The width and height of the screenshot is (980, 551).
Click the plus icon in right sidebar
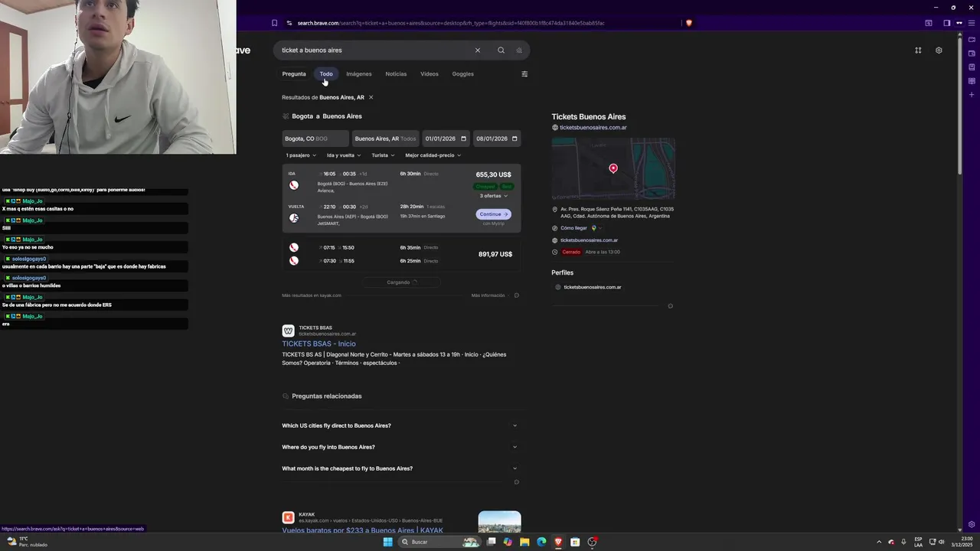972,95
